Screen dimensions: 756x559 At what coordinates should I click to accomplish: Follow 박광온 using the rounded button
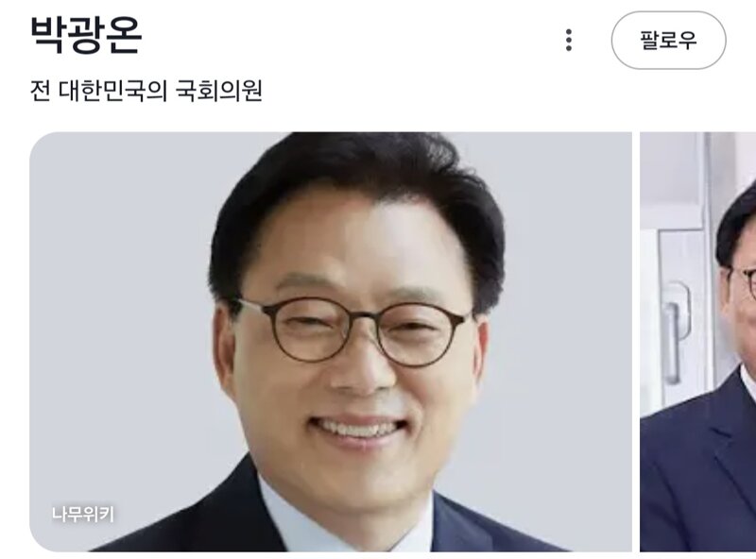pos(668,40)
